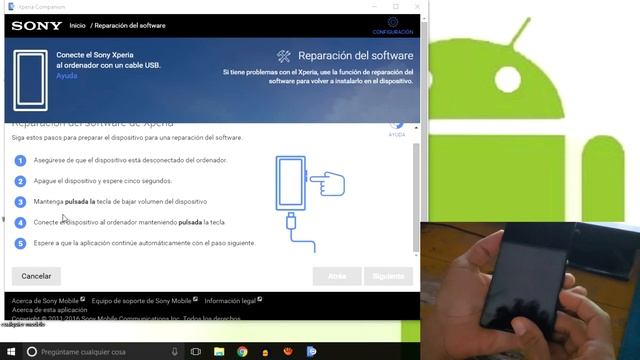Click the scroll up arrow of the instructions panel
The image size is (640, 360).
pos(416,128)
